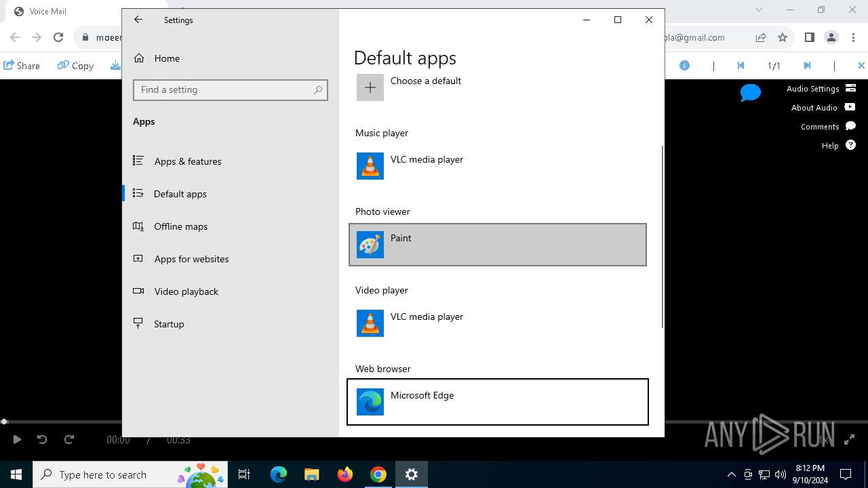Change the Photo viewer default Paint
The image size is (868, 488).
point(498,245)
